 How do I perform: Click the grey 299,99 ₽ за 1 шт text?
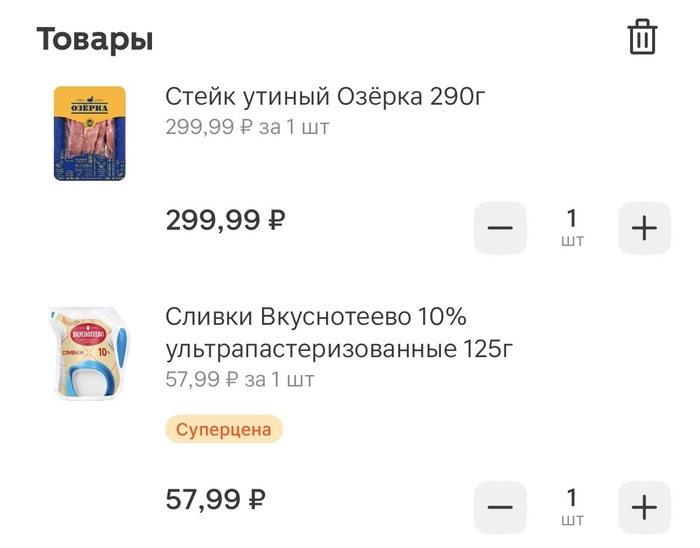[x=247, y=127]
